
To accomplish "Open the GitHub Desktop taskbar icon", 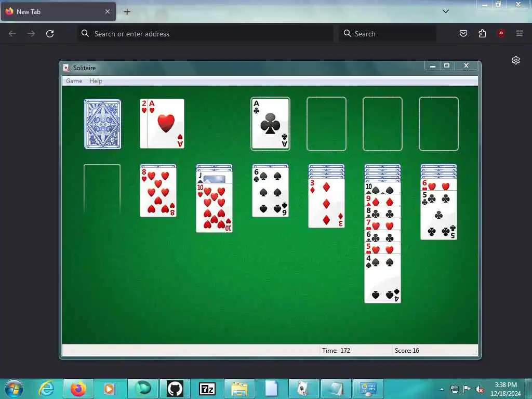I will [175, 389].
